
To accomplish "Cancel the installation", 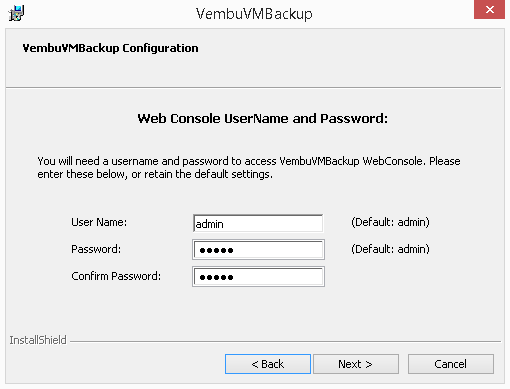I will 451,364.
